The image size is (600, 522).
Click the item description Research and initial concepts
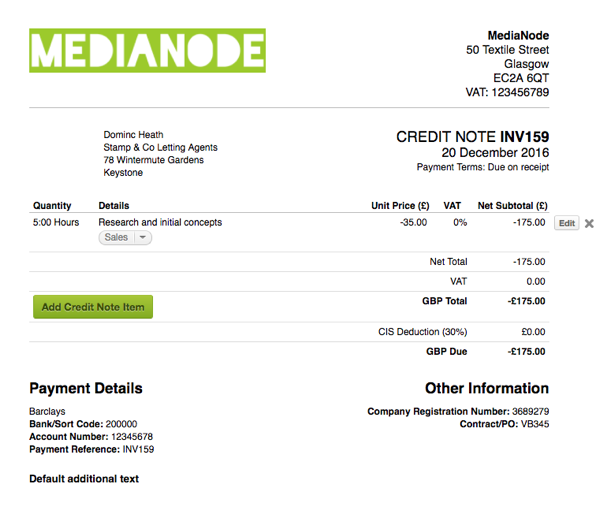click(x=160, y=222)
